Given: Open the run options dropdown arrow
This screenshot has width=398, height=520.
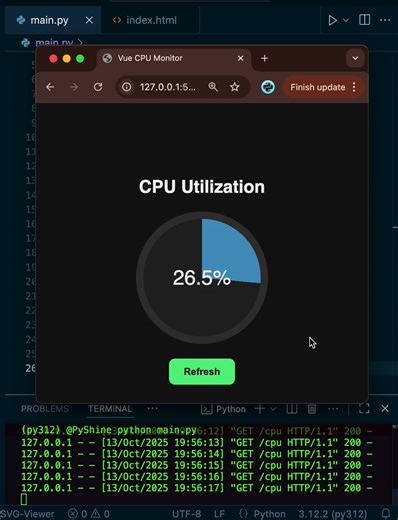Looking at the screenshot, I should click(346, 20).
